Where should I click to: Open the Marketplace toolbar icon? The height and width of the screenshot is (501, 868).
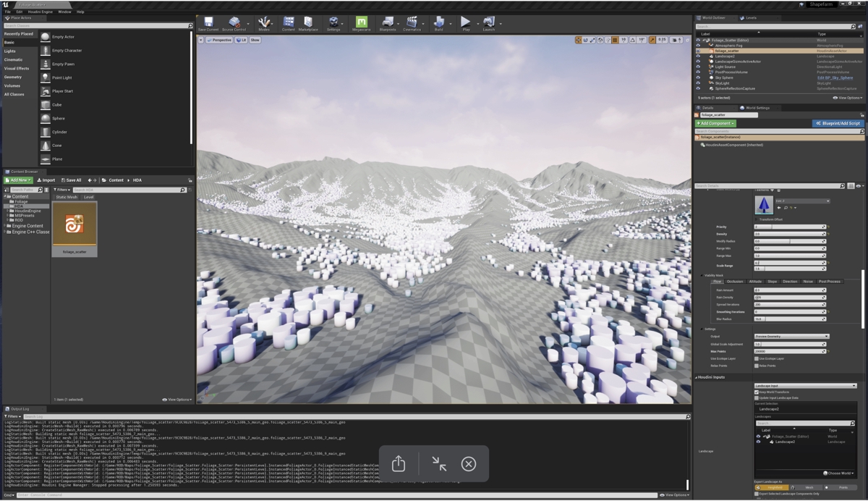308,22
